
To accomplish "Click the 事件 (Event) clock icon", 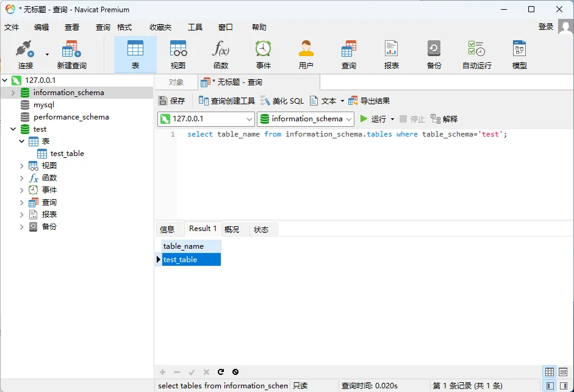I will pos(264,54).
